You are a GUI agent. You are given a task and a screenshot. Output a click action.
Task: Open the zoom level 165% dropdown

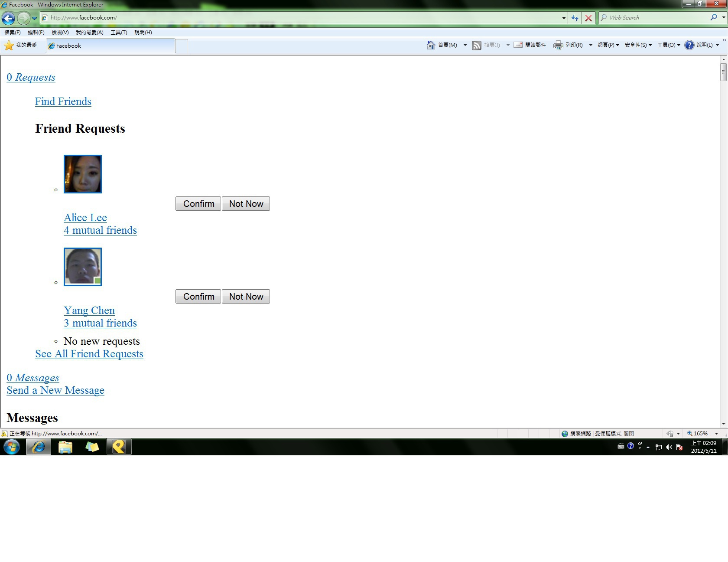click(x=716, y=434)
